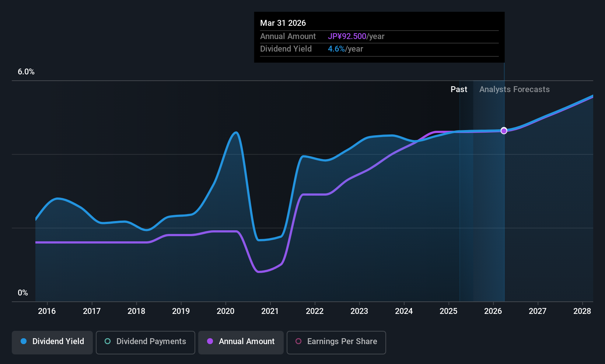605x364 pixels.
Task: Click the 2024 x-axis year label
Action: point(404,311)
